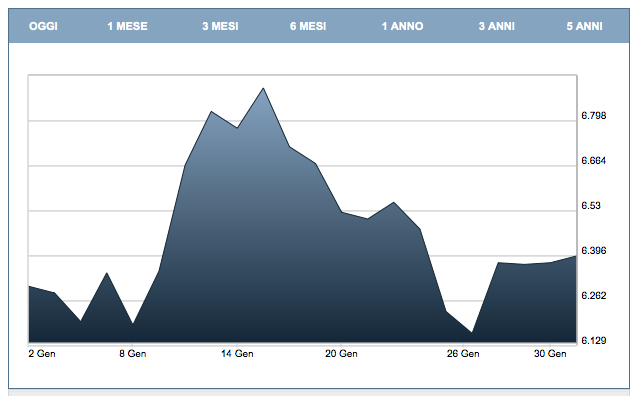Select the 30 Gen date label
Image resolution: width=637 pixels, height=396 pixels.
550,354
